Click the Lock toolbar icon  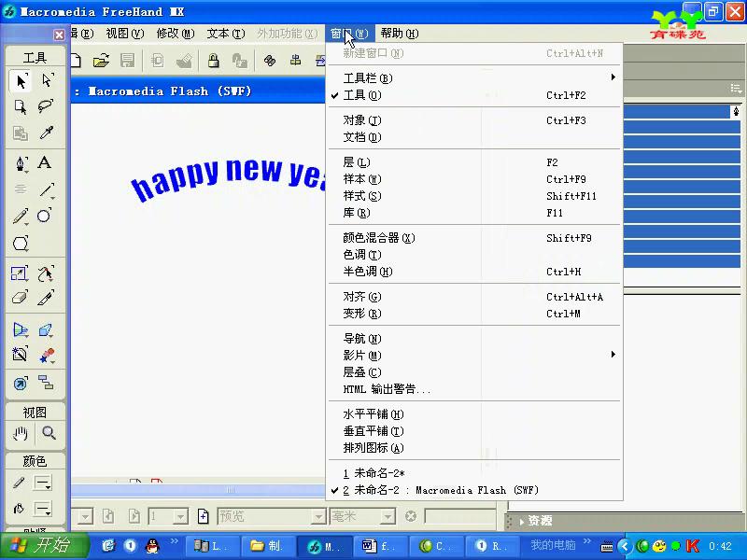(213, 61)
